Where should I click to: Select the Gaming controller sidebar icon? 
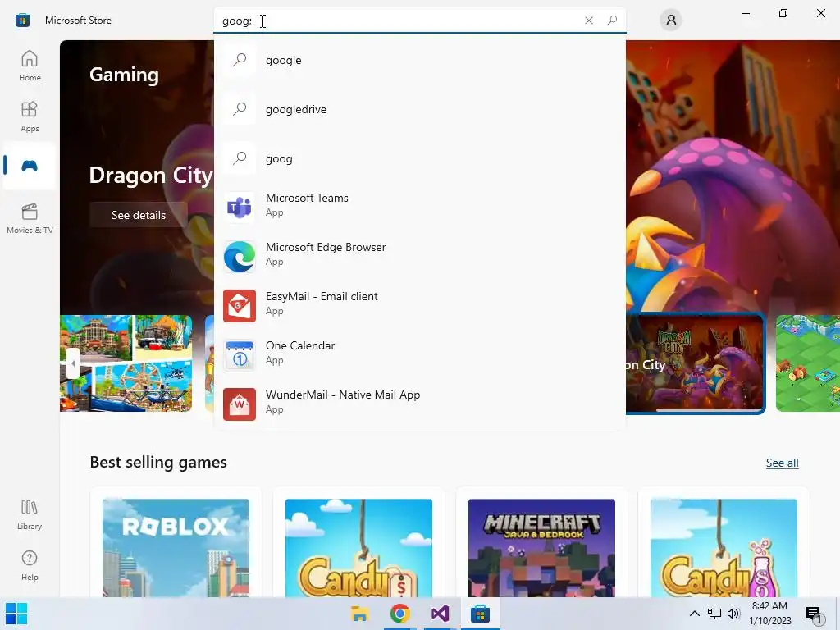(30, 166)
